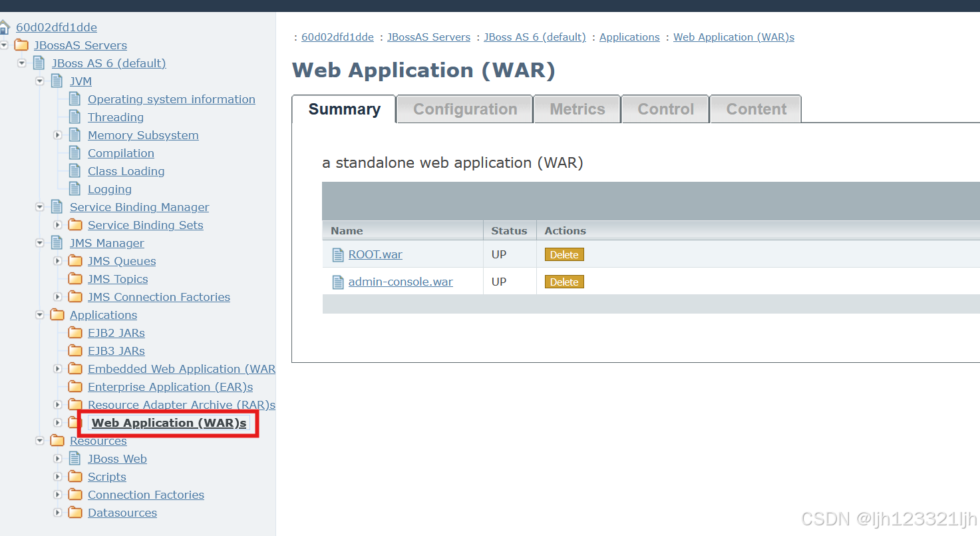
Task: Click the JBoss Web page icon
Action: pyautogui.click(x=75, y=459)
